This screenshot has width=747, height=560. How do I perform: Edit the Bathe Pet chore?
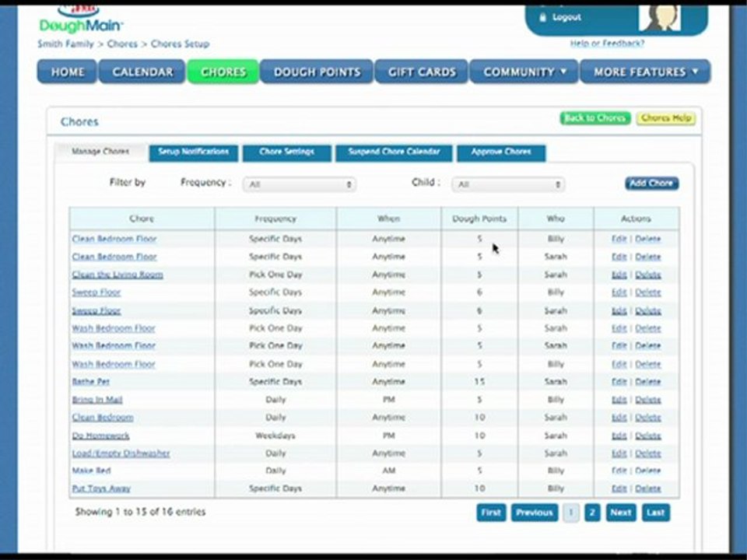point(619,382)
